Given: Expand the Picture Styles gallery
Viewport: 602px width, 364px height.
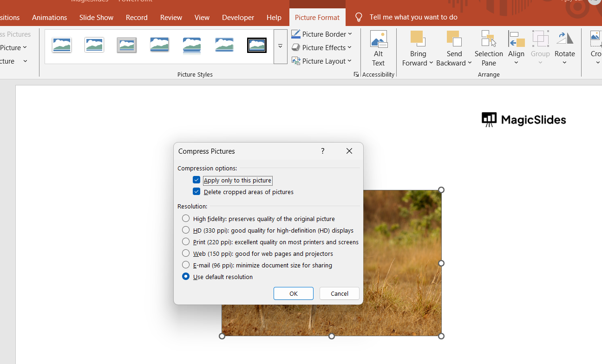Looking at the screenshot, I should click(x=280, y=46).
